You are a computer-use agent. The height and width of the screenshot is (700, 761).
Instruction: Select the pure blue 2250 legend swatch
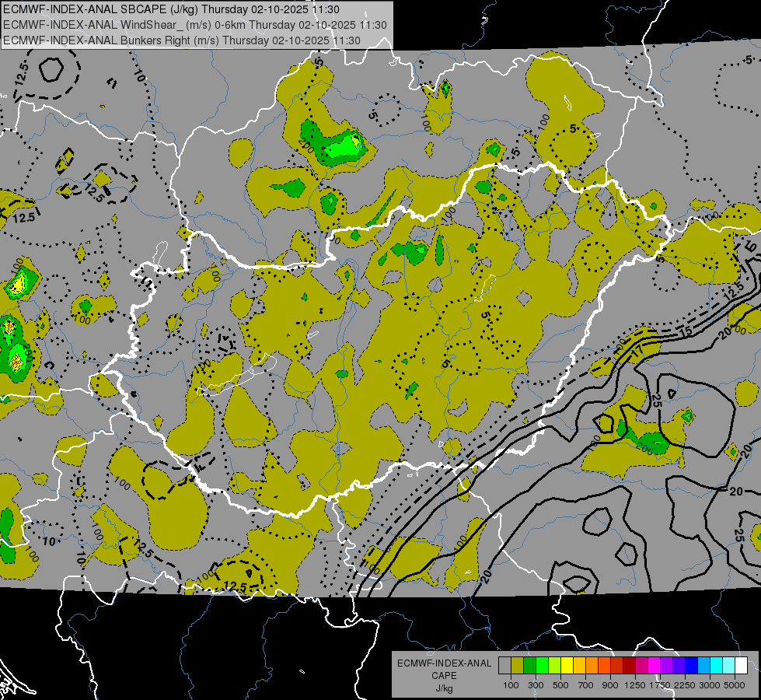(x=692, y=666)
